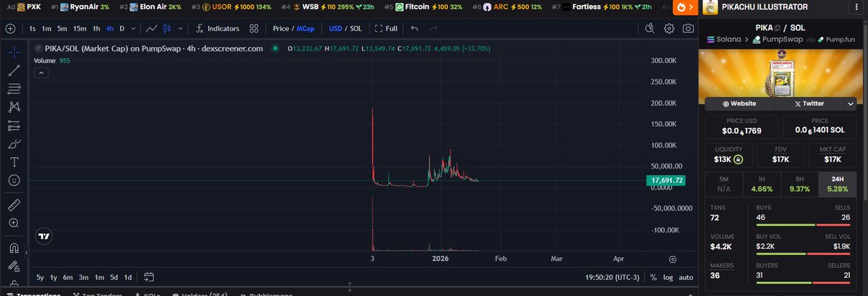The height and width of the screenshot is (296, 868).
Task: Set date range to 1d
Action: tap(128, 277)
